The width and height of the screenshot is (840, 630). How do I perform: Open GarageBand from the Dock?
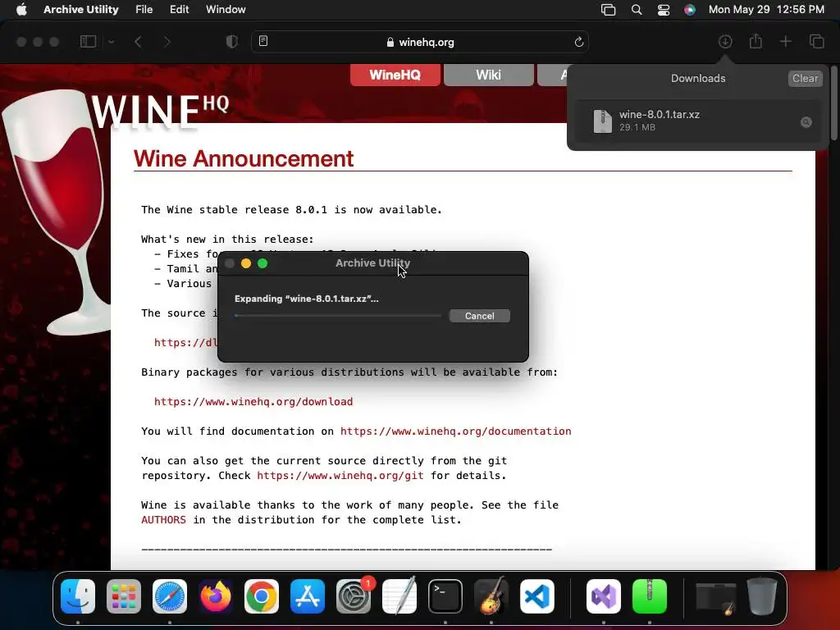[491, 596]
